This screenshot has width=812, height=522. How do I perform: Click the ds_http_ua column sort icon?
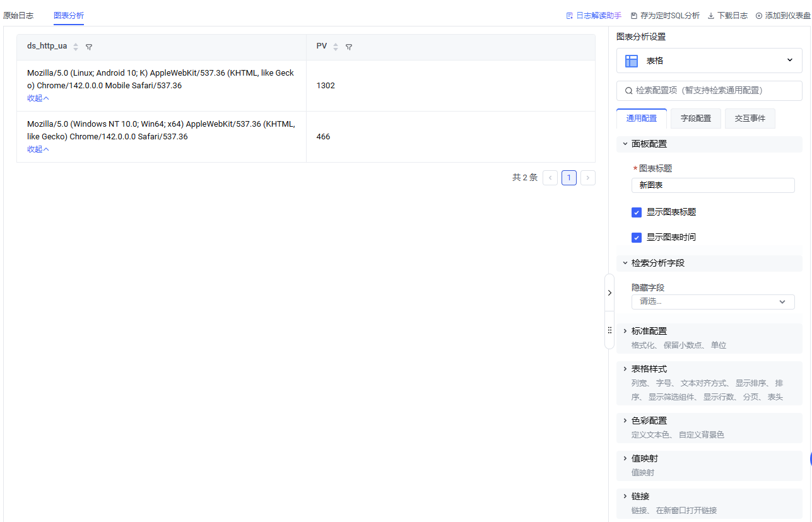76,47
